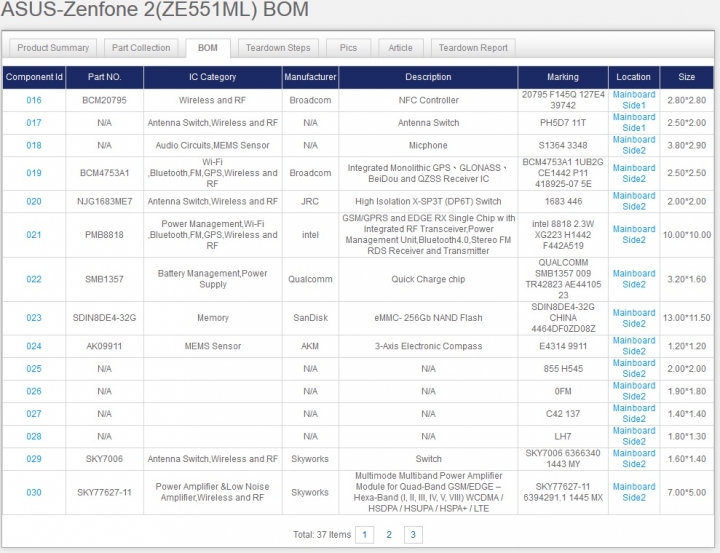
Task: Open Mainboard Side1 location for BCM20795 row
Action: (634, 100)
